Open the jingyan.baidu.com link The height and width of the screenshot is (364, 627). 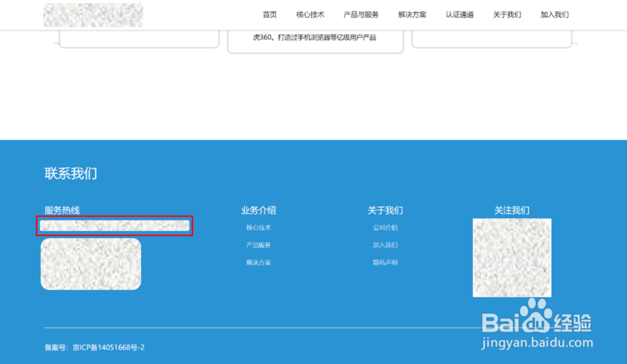tap(537, 341)
